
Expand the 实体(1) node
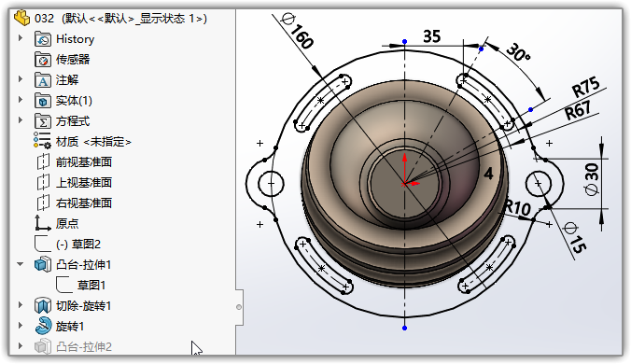[x=21, y=100]
